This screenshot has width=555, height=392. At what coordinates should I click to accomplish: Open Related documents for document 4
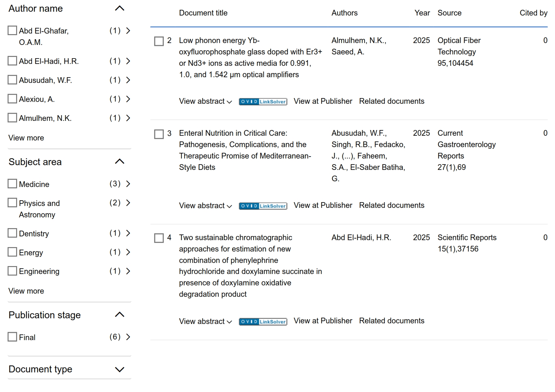[391, 321]
